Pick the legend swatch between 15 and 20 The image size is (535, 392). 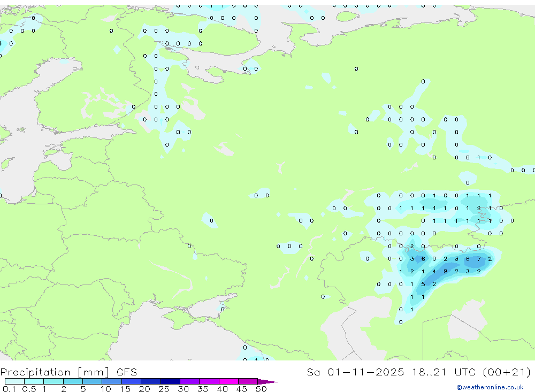132,381
